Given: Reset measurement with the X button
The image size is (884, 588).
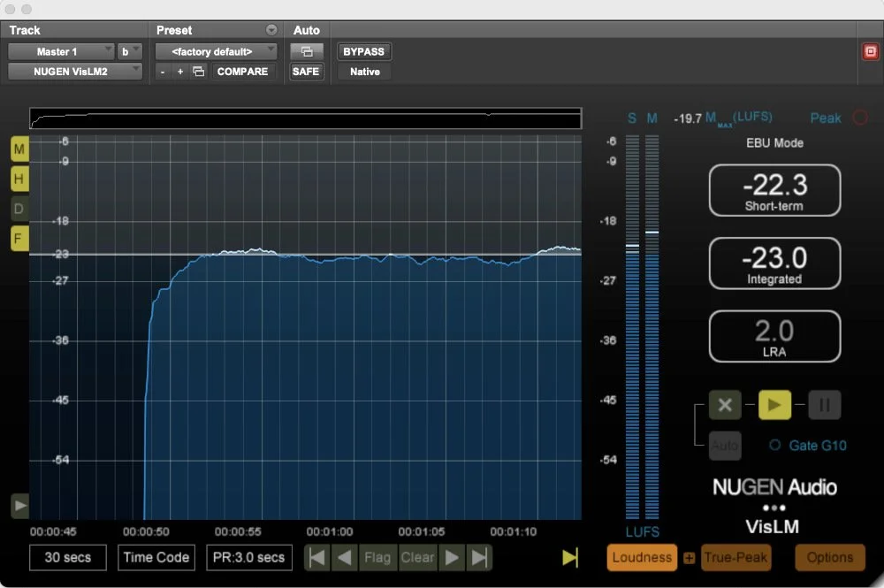Looking at the screenshot, I should coord(725,405).
